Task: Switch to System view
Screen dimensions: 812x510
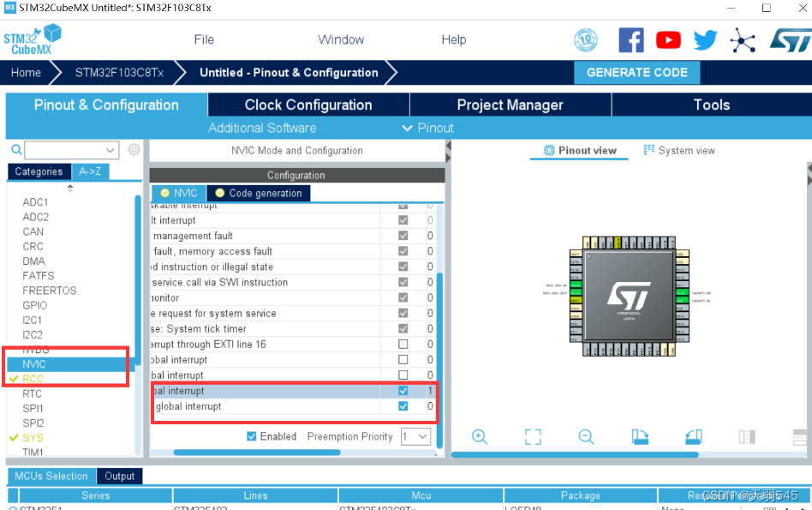Action: pos(679,150)
